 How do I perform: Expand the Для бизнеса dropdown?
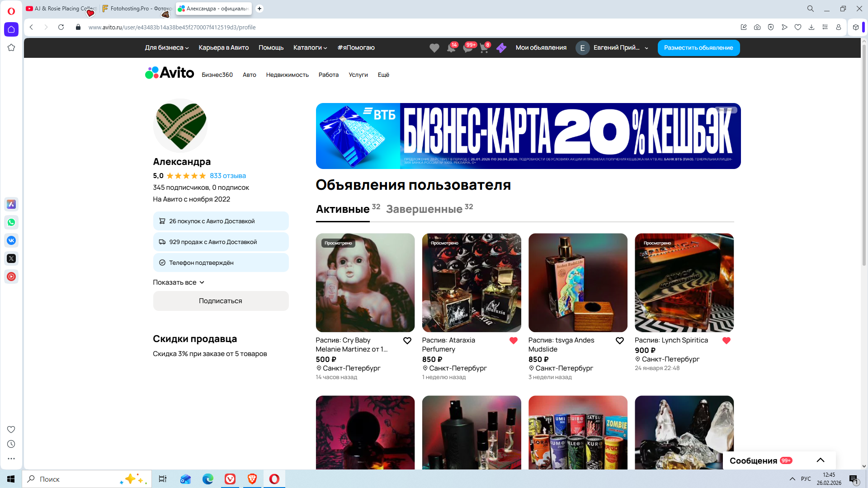166,48
